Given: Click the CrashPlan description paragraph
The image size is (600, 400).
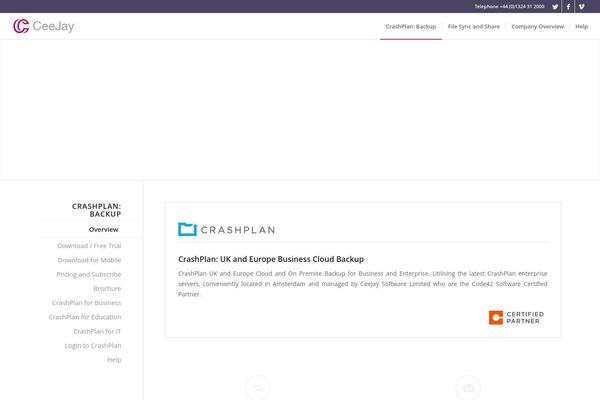Looking at the screenshot, I should (x=363, y=284).
